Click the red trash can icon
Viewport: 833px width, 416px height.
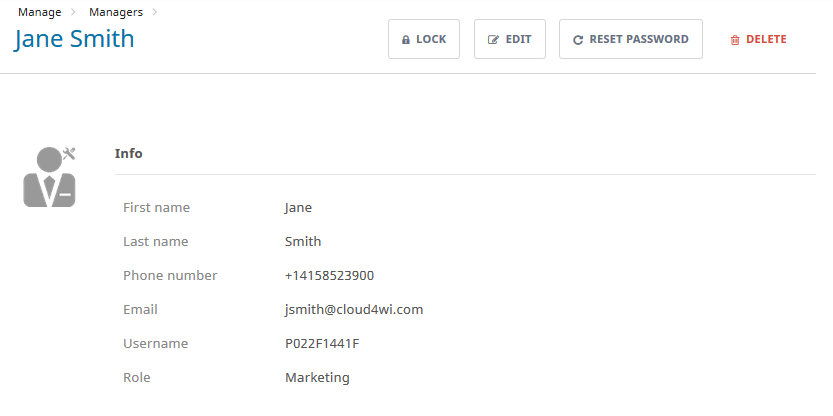735,40
